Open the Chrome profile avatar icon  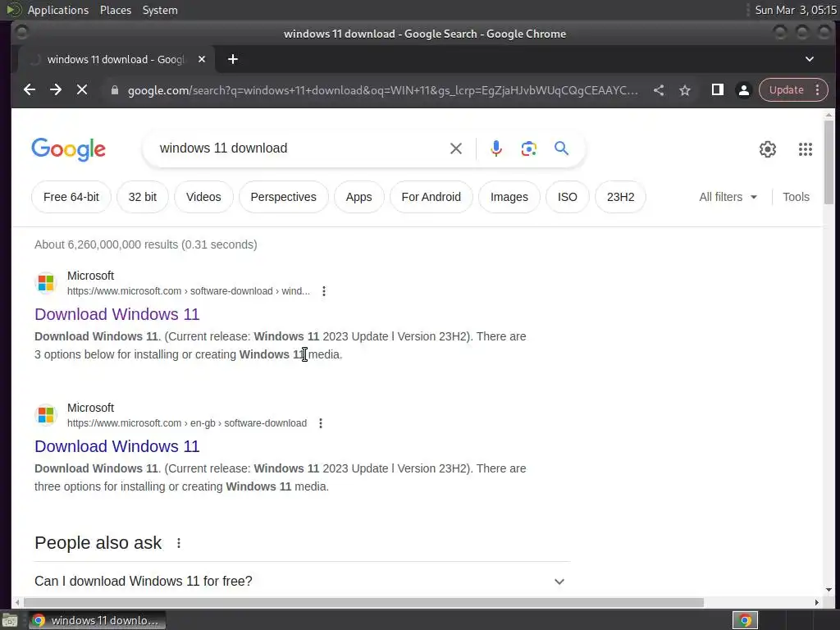click(743, 90)
